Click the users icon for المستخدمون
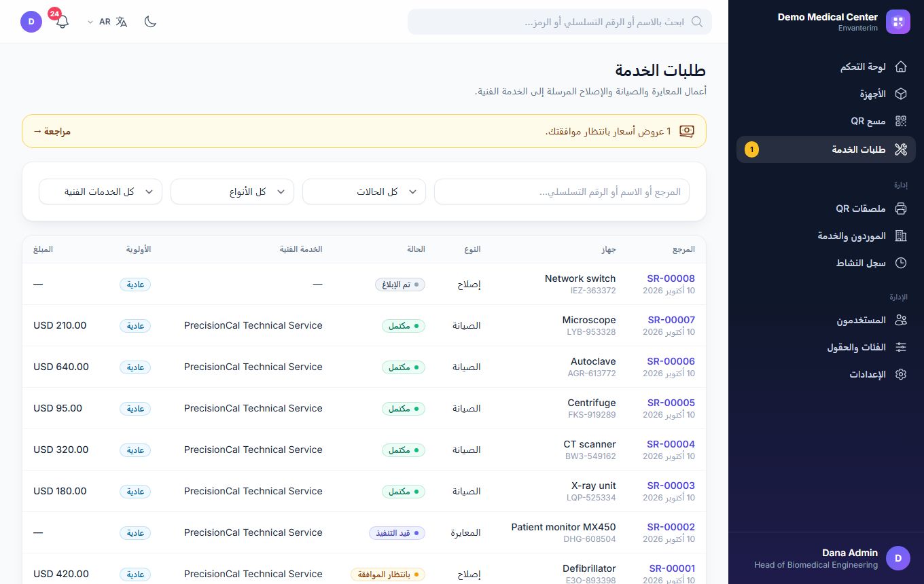924x584 pixels. [901, 320]
